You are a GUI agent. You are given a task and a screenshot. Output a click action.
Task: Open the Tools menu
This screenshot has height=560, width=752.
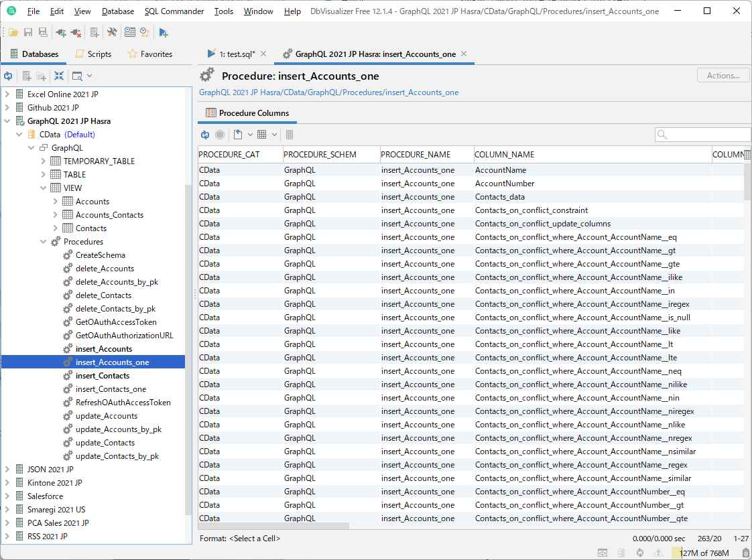[x=223, y=11]
